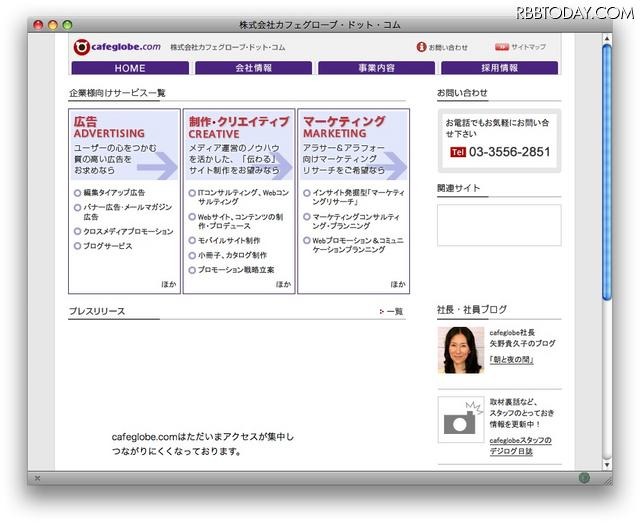Image resolution: width=640 pixels, height=523 pixels.
Task: Open the HOME navigation tab
Action: click(130, 68)
